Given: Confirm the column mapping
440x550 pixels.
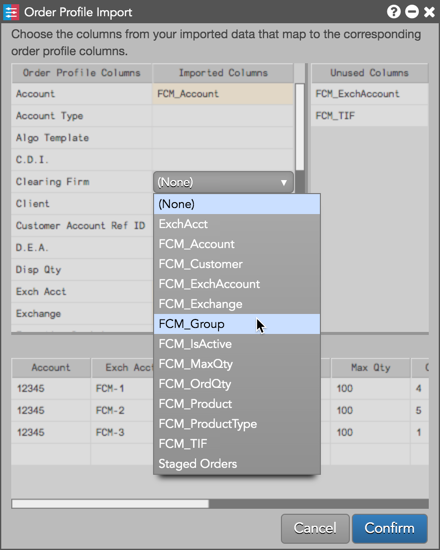Looking at the screenshot, I should click(x=389, y=528).
